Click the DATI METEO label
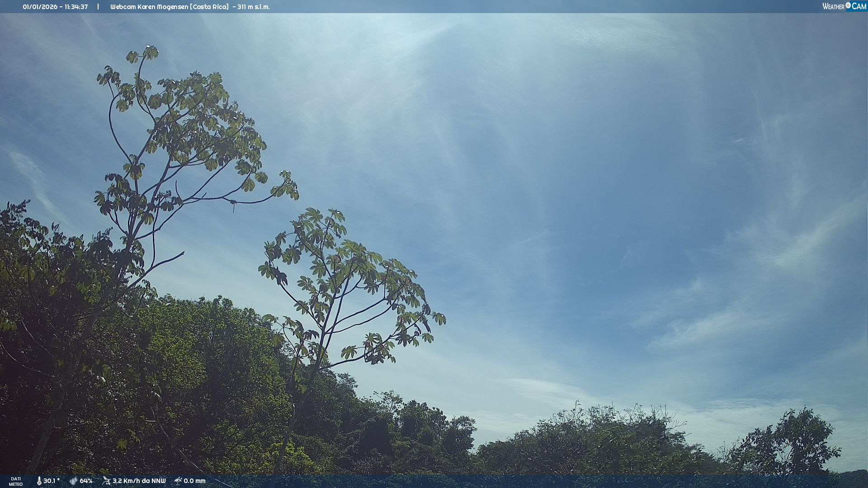The height and width of the screenshot is (488, 868). [x=16, y=481]
